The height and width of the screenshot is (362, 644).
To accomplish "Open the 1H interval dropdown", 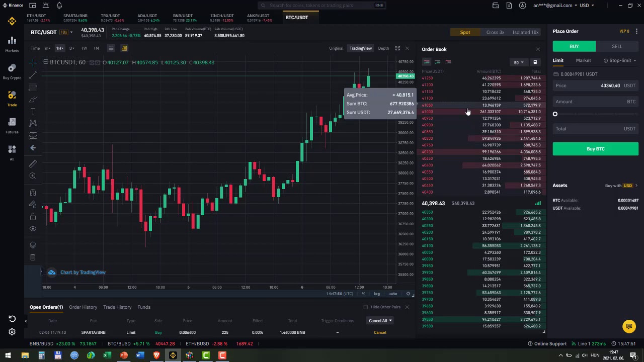I will [60, 48].
